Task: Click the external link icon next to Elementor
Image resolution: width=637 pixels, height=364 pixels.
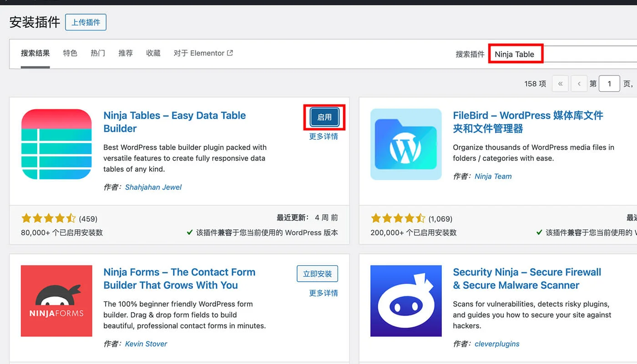Action: (230, 52)
